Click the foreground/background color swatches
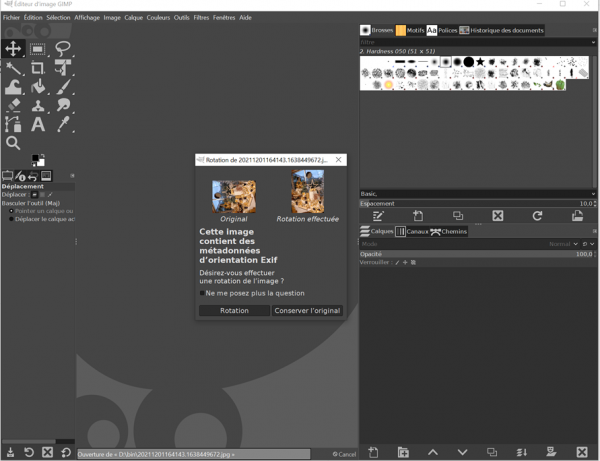Viewport: 600px width, 461px height. (38, 160)
